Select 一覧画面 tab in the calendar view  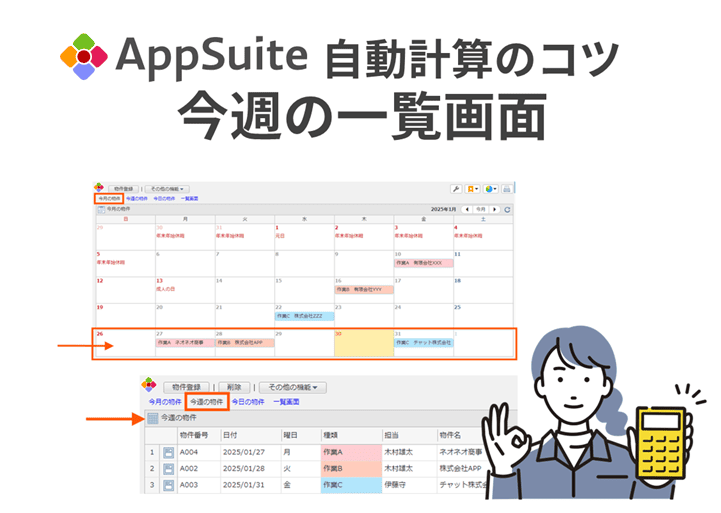[x=189, y=199]
